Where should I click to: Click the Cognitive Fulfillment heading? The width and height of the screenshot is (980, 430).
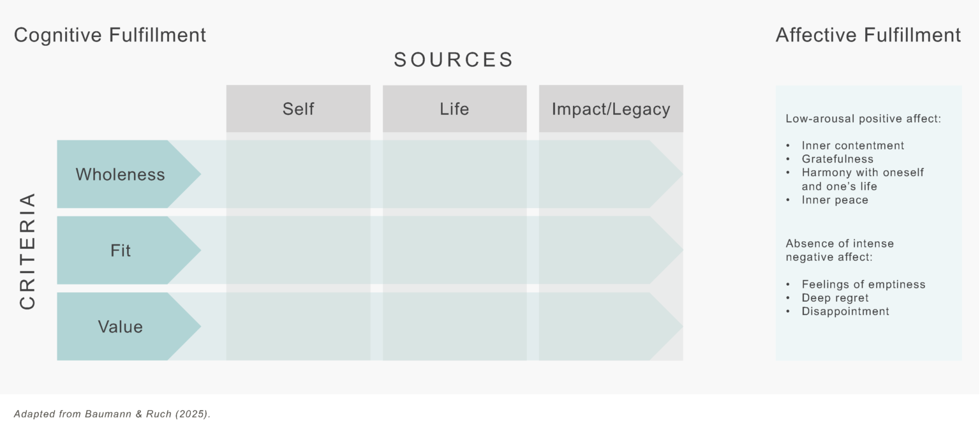pyautogui.click(x=110, y=35)
